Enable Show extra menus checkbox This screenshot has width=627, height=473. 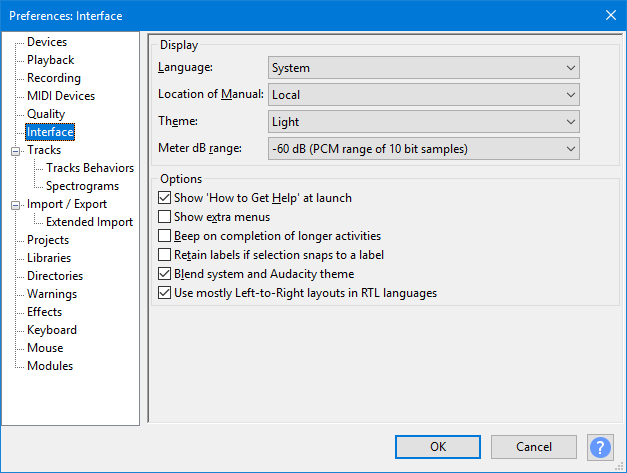(x=164, y=217)
